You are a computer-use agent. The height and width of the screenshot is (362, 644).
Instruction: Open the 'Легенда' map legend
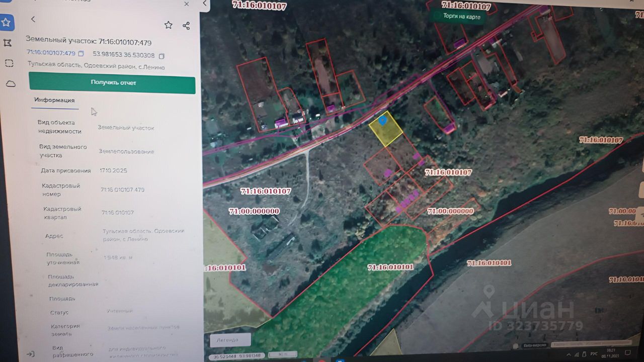click(230, 339)
